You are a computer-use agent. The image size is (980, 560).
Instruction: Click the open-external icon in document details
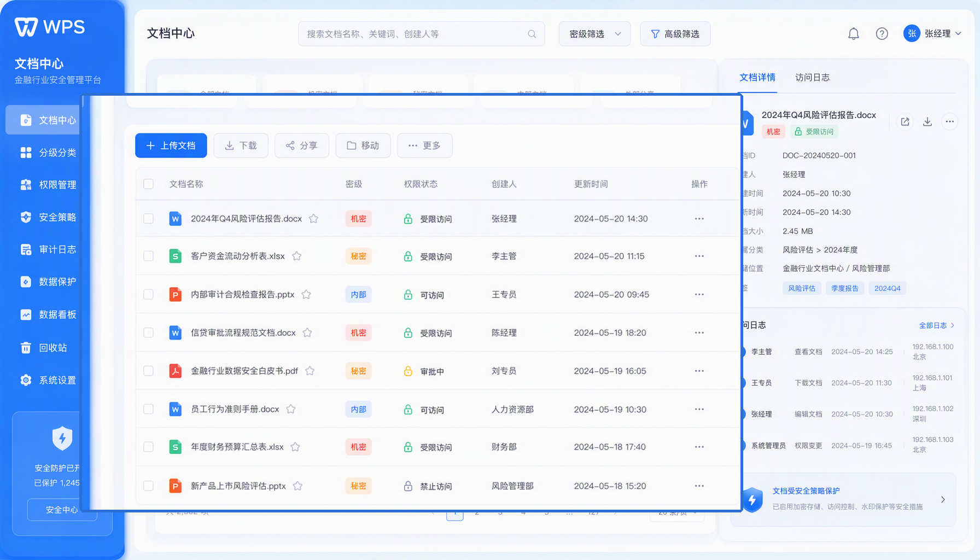[905, 122]
